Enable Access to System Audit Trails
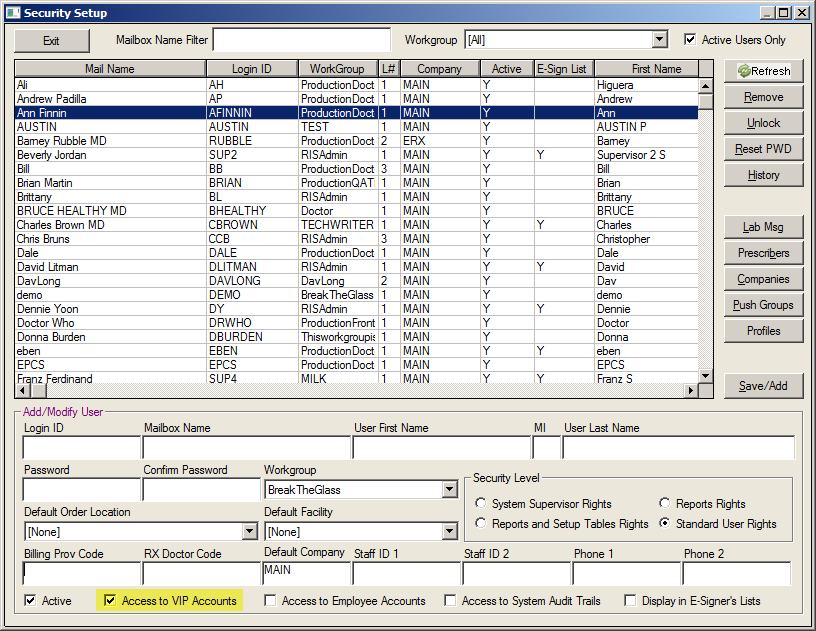This screenshot has width=816, height=631. pos(450,600)
